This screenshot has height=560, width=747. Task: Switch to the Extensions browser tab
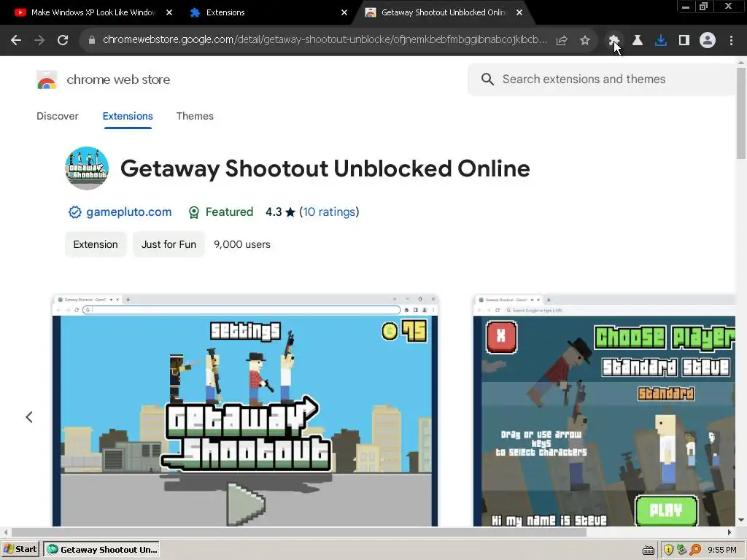[225, 12]
